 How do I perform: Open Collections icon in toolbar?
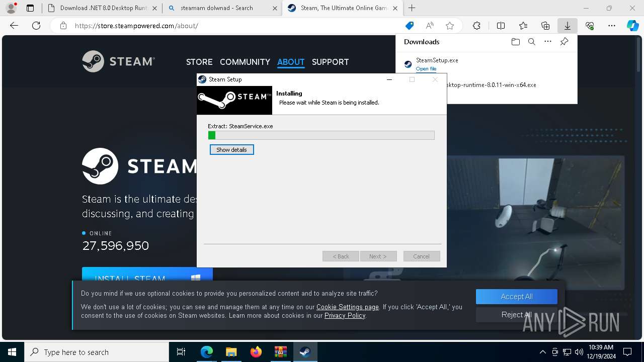pyautogui.click(x=545, y=26)
